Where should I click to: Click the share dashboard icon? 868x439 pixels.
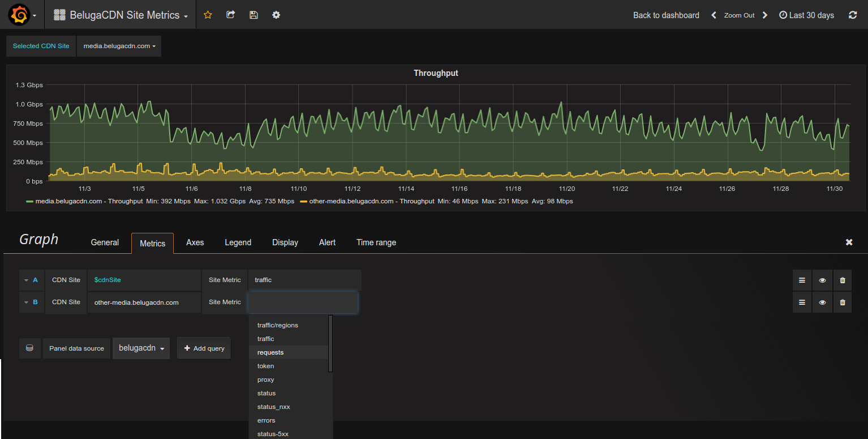(230, 15)
